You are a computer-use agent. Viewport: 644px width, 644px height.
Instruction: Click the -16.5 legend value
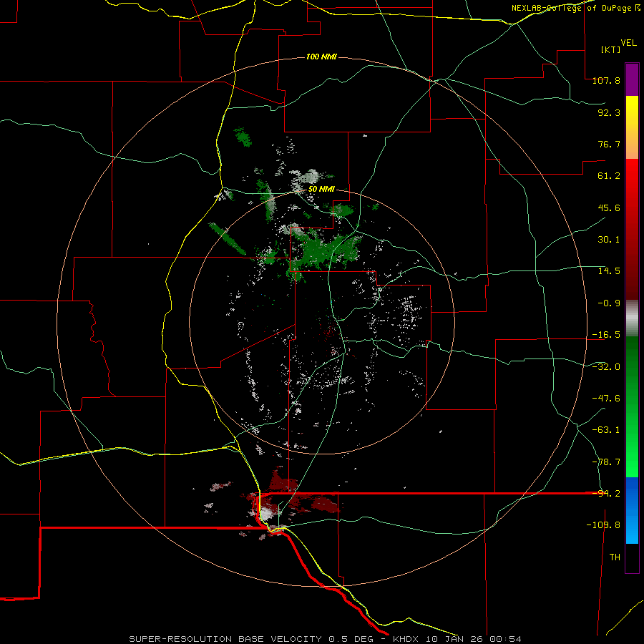coord(606,335)
